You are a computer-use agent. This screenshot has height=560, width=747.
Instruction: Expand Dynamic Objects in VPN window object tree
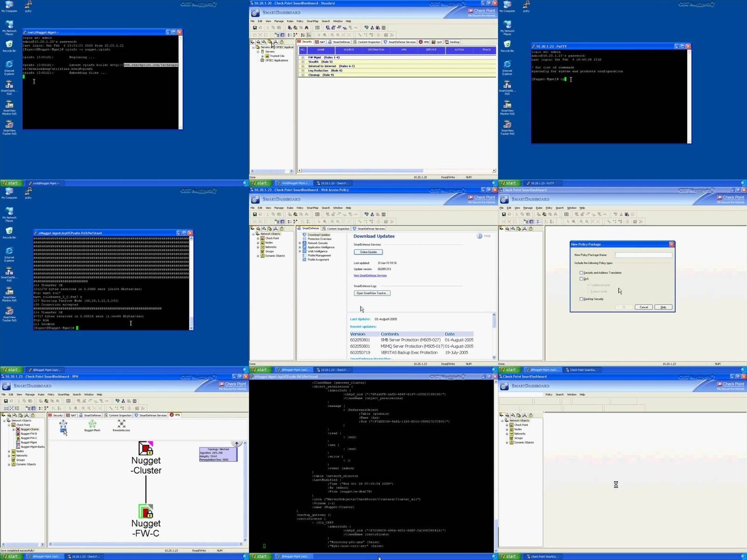tap(9, 464)
